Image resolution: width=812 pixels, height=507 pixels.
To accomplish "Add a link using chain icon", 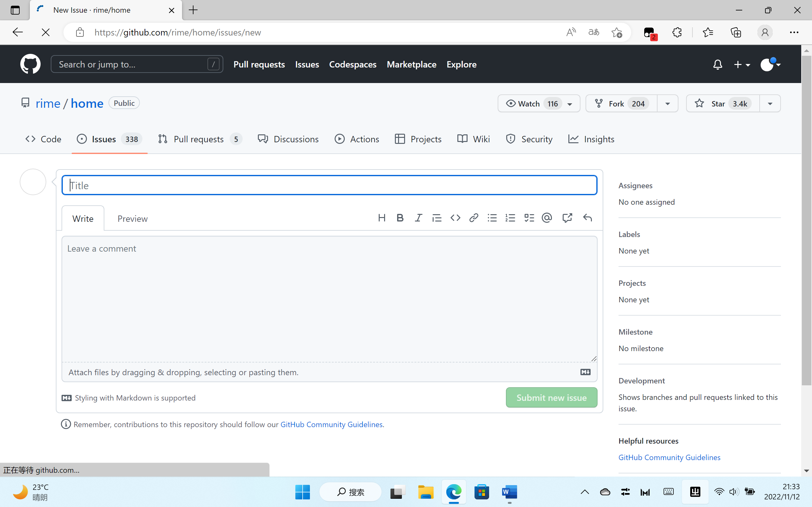I will 474,218.
